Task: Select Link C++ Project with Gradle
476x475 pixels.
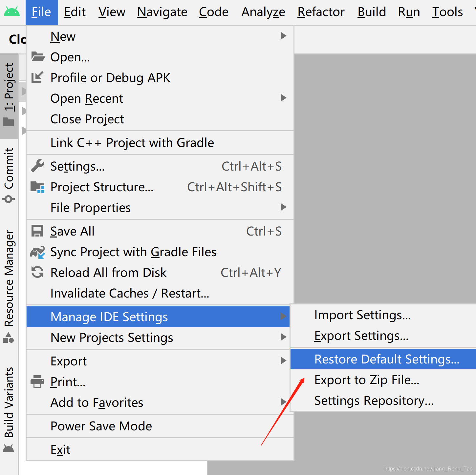Action: [x=160, y=142]
